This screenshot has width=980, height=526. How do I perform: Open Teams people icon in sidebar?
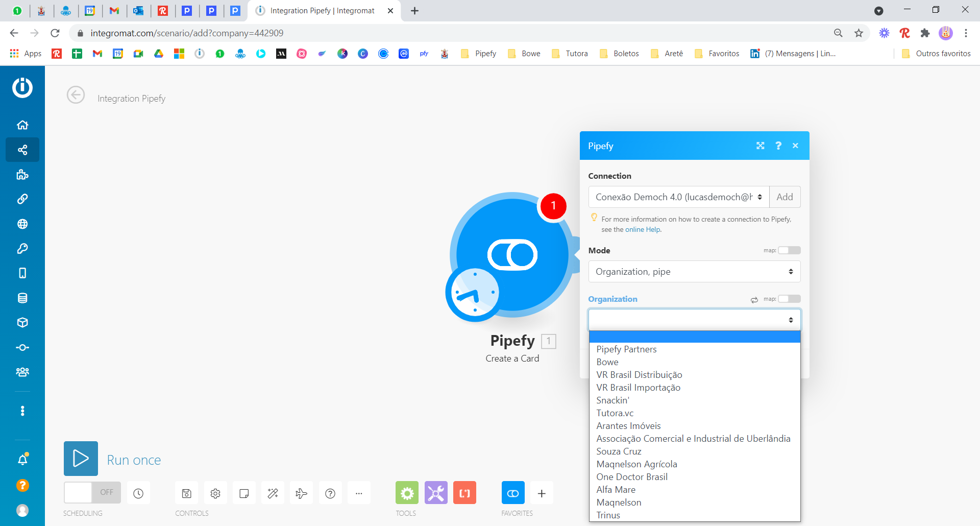click(x=22, y=372)
